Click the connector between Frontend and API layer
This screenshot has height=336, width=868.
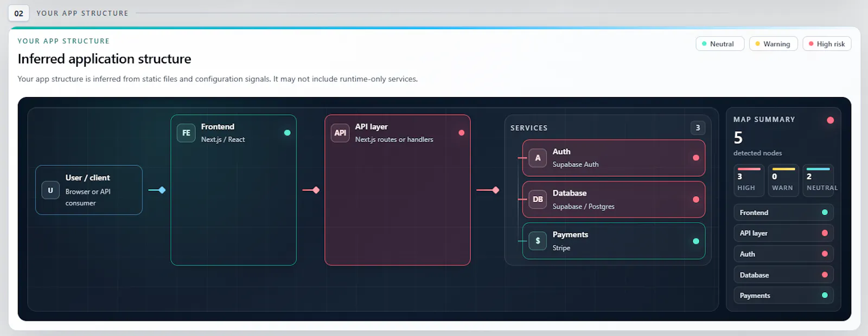311,190
